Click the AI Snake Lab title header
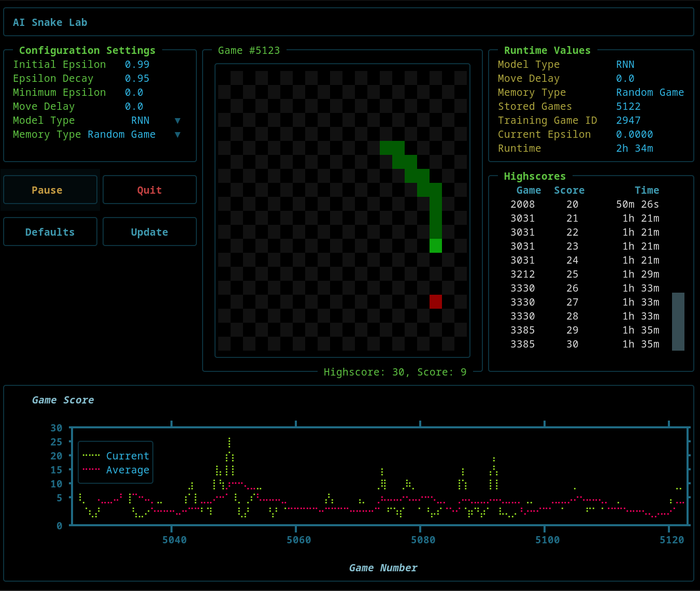 (50, 22)
